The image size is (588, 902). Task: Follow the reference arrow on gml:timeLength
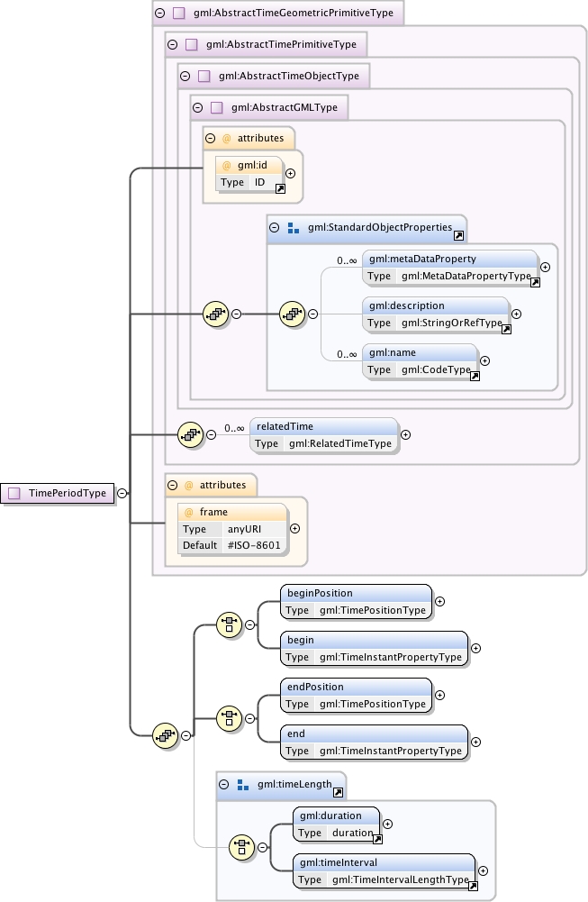[338, 793]
